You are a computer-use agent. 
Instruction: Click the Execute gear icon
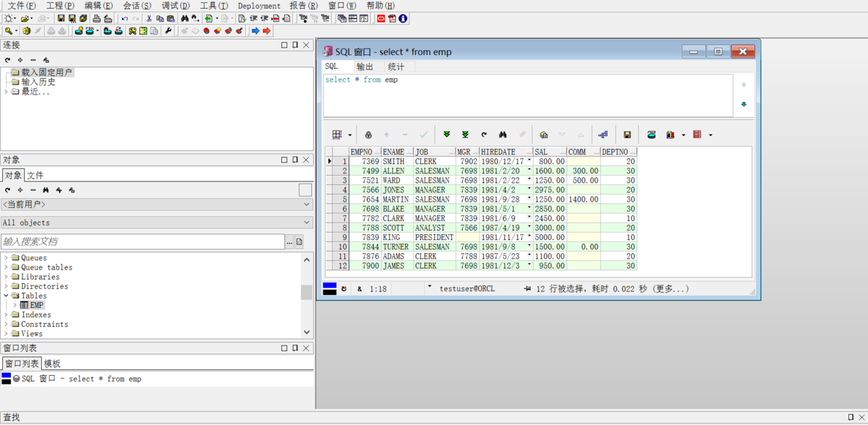point(26,31)
